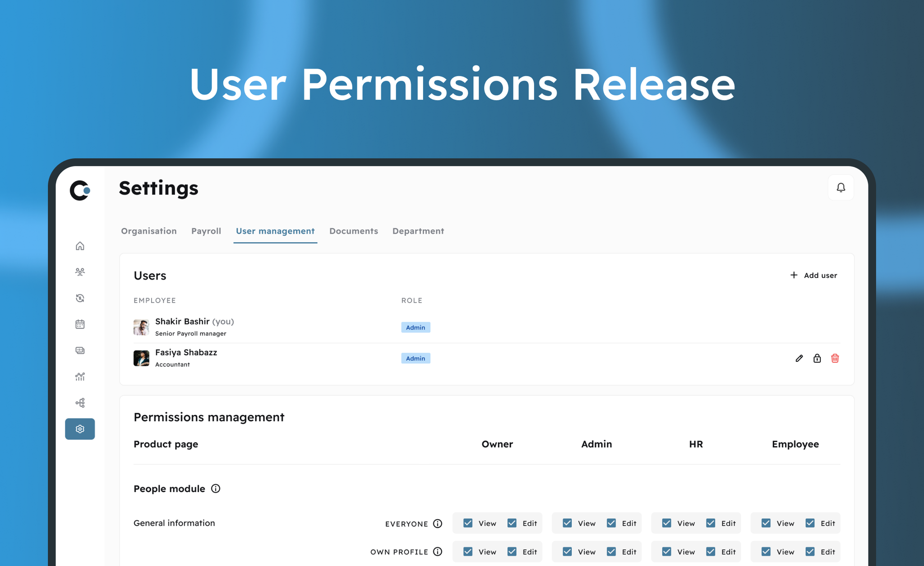Switch to the Payroll tab
The width and height of the screenshot is (924, 566).
coord(206,231)
